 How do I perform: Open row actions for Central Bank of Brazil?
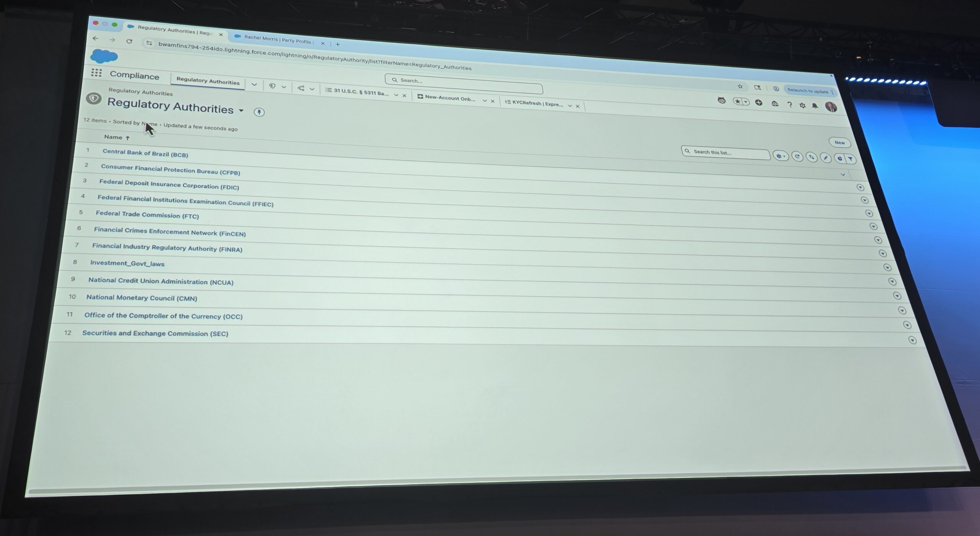(860, 187)
